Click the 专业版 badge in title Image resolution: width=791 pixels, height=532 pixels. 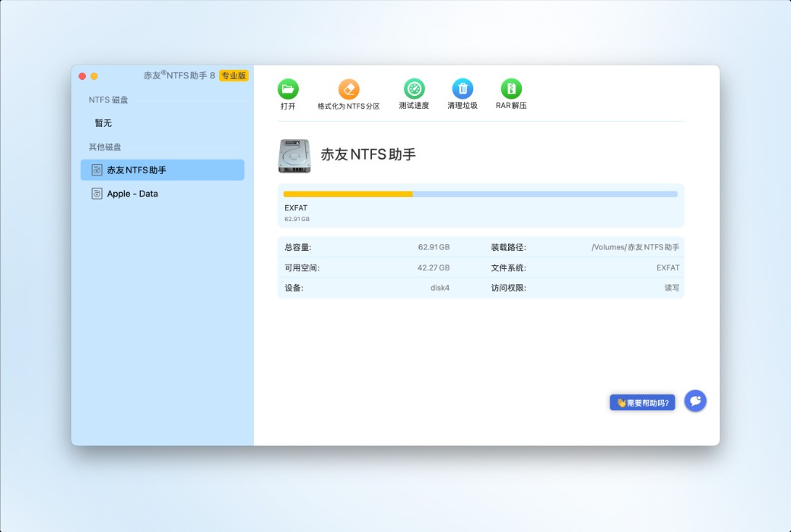pos(233,76)
